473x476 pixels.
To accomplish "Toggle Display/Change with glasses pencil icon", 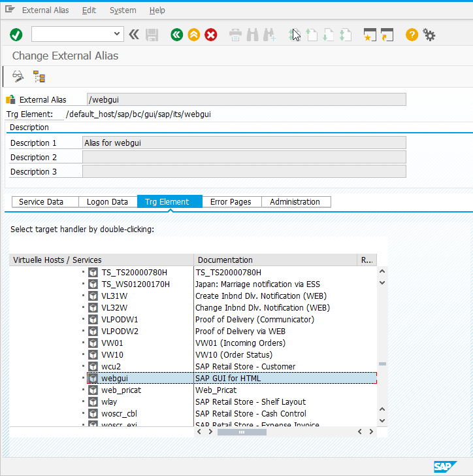I will pyautogui.click(x=18, y=77).
